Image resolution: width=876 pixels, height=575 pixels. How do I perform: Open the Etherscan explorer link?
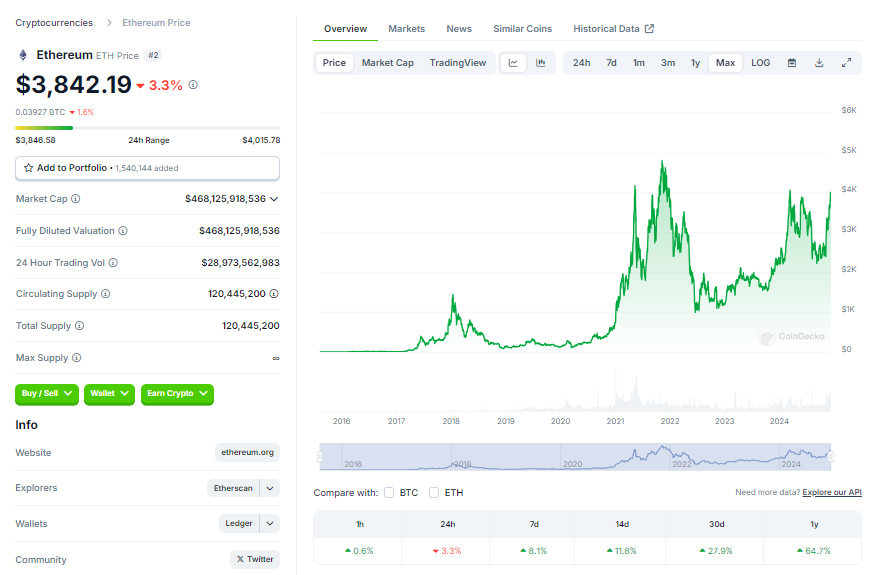[x=233, y=488]
